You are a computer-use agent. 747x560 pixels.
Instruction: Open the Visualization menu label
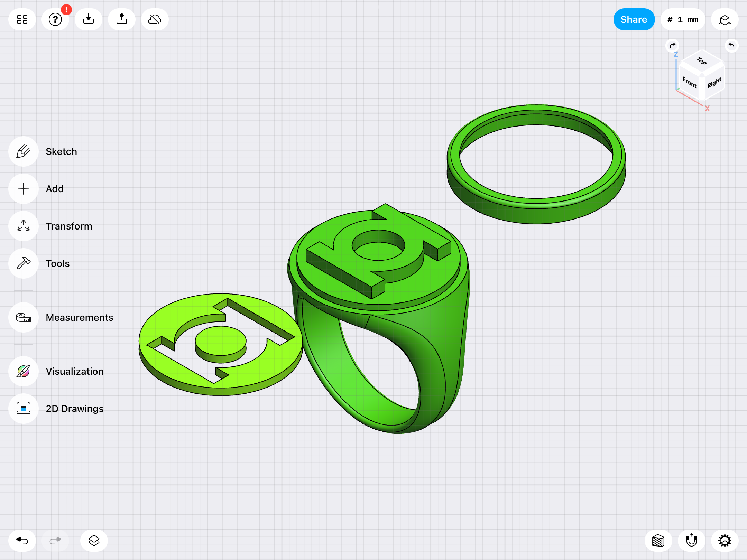[75, 371]
